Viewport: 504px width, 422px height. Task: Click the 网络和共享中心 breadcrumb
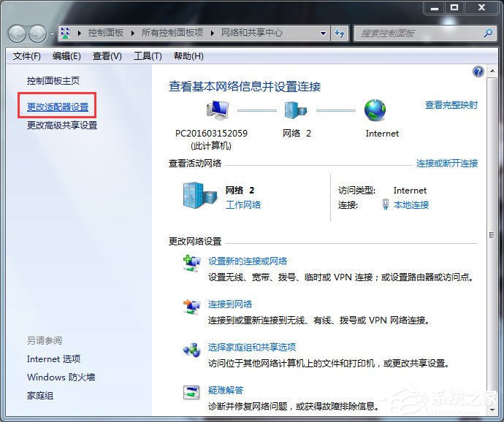tap(252, 33)
